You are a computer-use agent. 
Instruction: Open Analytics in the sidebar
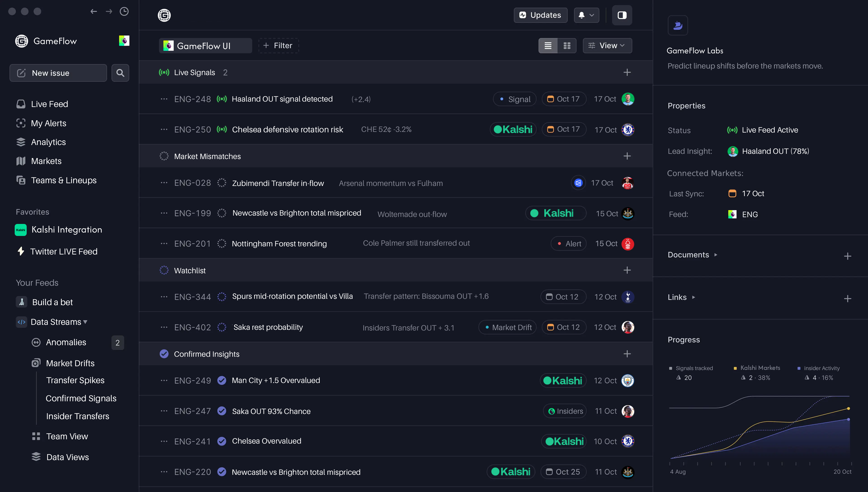click(x=48, y=142)
